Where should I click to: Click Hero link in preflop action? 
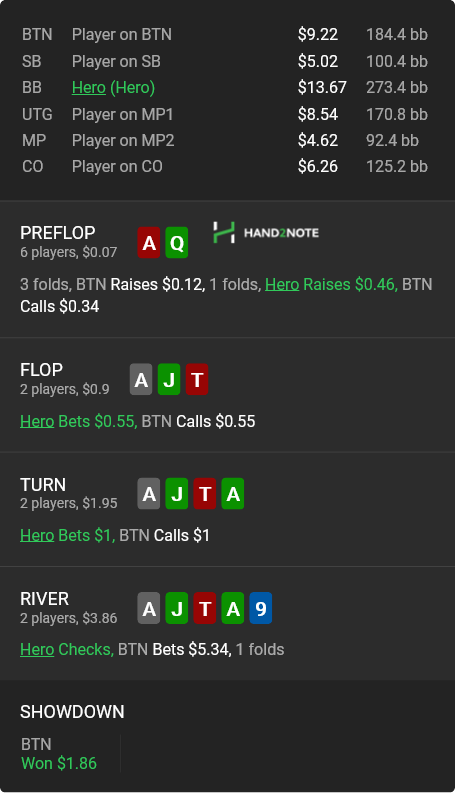pyautogui.click(x=282, y=284)
